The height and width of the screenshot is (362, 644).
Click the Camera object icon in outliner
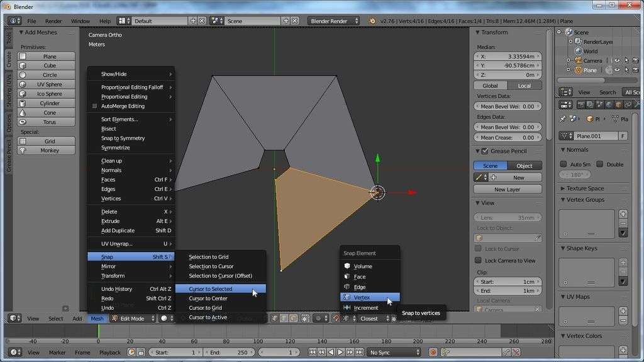click(x=578, y=61)
